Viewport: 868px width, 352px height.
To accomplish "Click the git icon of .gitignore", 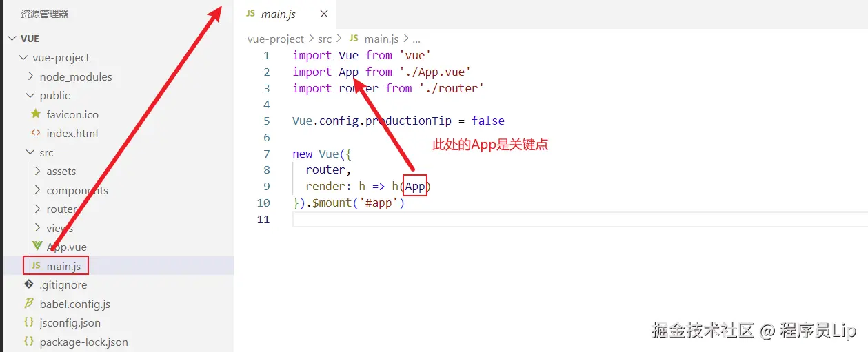I will (x=29, y=284).
